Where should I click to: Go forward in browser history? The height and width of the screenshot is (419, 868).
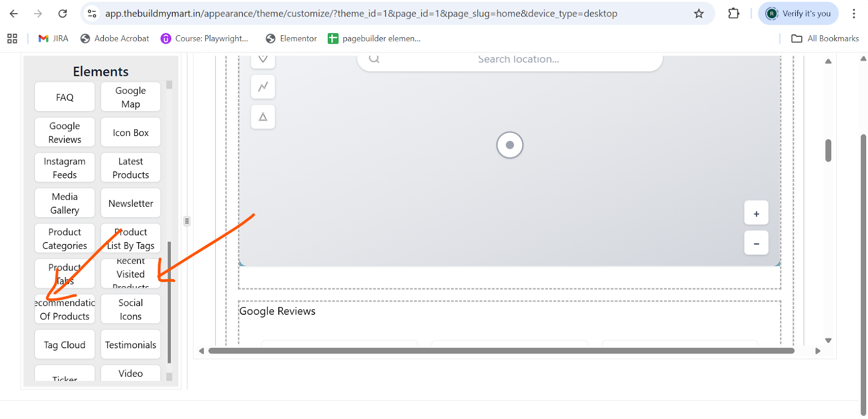coord(38,14)
